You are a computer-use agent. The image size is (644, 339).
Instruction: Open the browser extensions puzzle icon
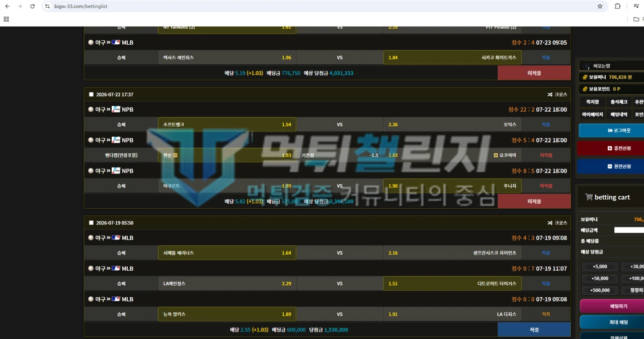pyautogui.click(x=618, y=6)
